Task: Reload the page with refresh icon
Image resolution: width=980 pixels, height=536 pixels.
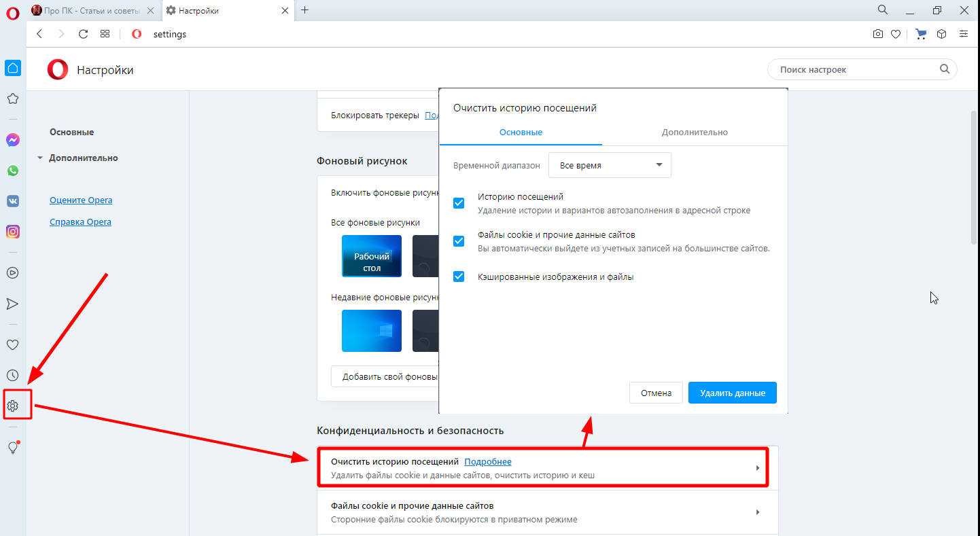Action: (x=83, y=34)
